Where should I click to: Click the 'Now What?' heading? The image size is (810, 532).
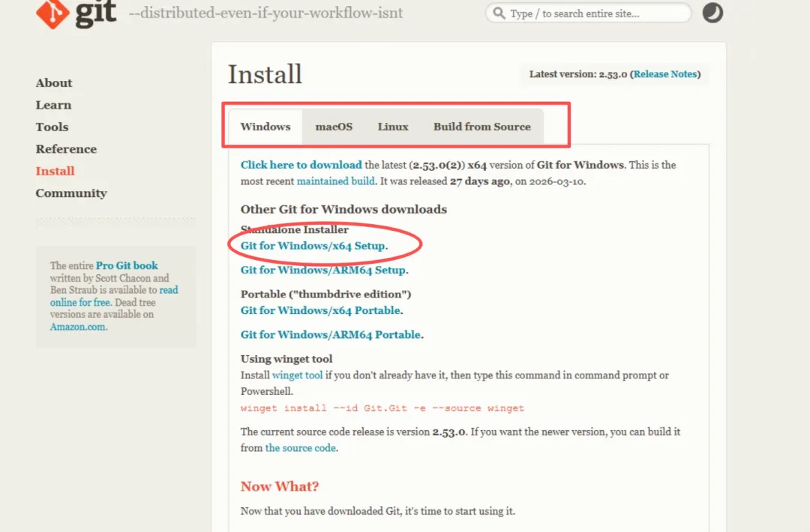click(x=280, y=486)
